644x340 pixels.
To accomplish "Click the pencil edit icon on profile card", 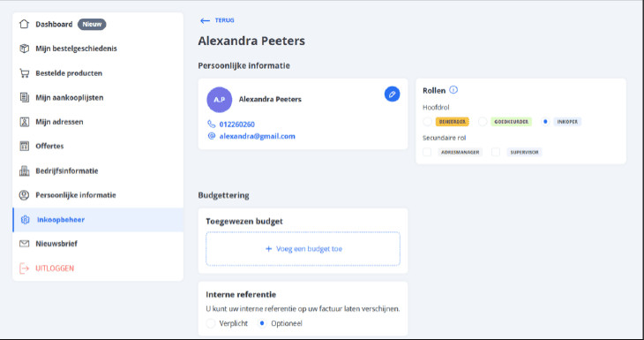I will (x=392, y=94).
